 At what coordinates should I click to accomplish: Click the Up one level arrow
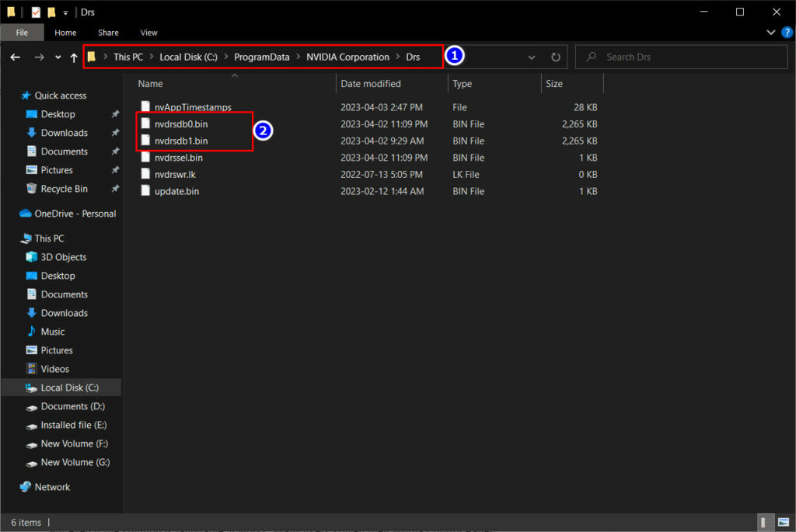74,57
